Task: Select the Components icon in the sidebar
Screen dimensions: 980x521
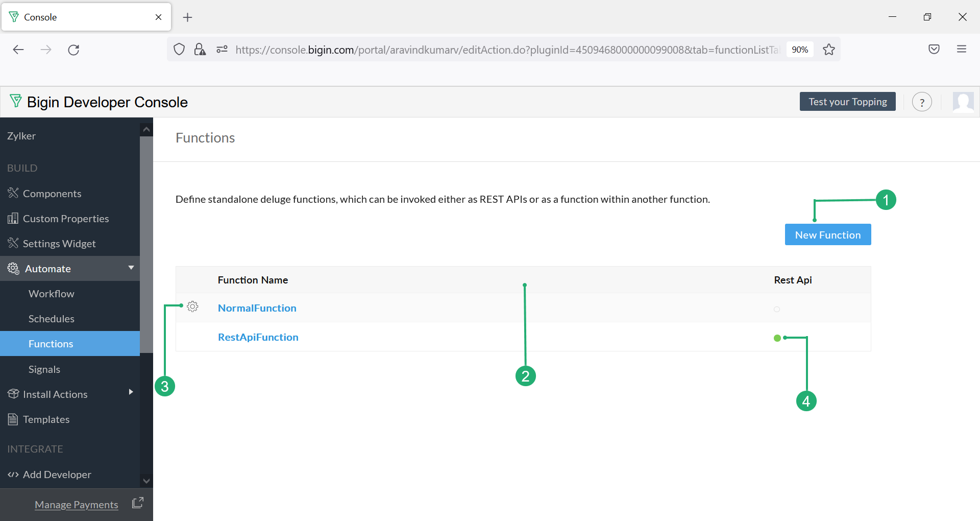Action: click(13, 193)
